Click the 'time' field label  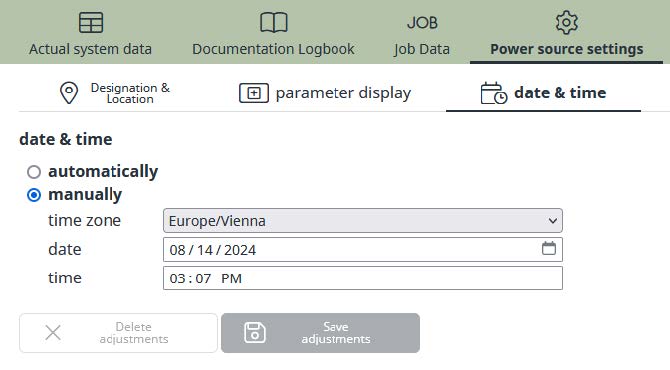pos(65,278)
